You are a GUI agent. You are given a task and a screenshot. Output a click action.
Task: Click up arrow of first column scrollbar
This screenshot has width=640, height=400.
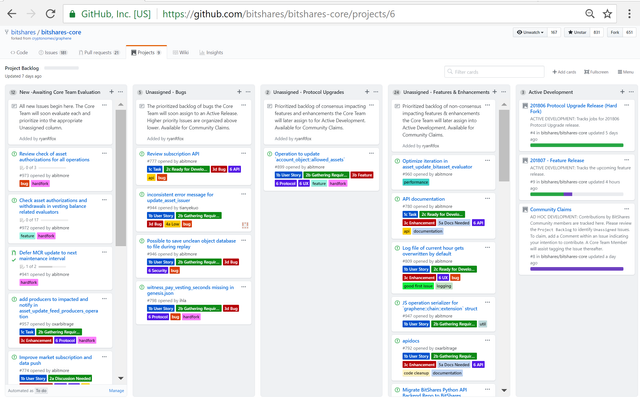[121, 104]
